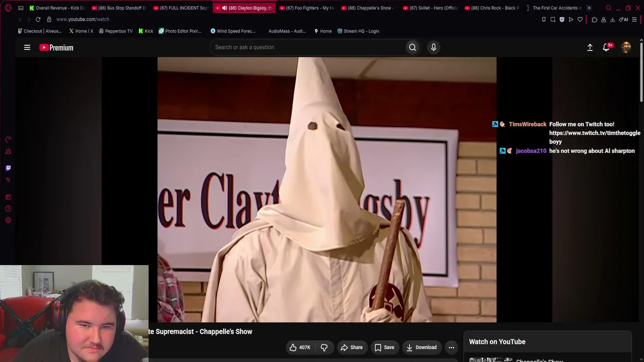Start voice search with microphone
This screenshot has width=644, height=362.
[x=434, y=47]
